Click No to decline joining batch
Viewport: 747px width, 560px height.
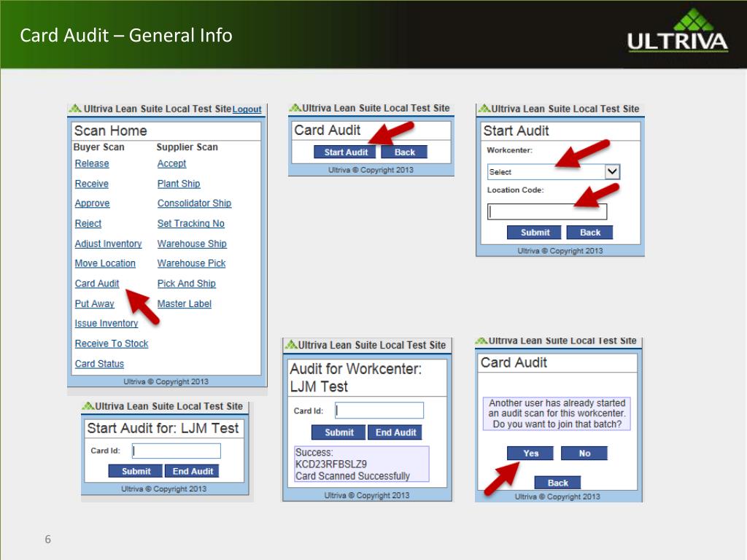[x=584, y=454]
